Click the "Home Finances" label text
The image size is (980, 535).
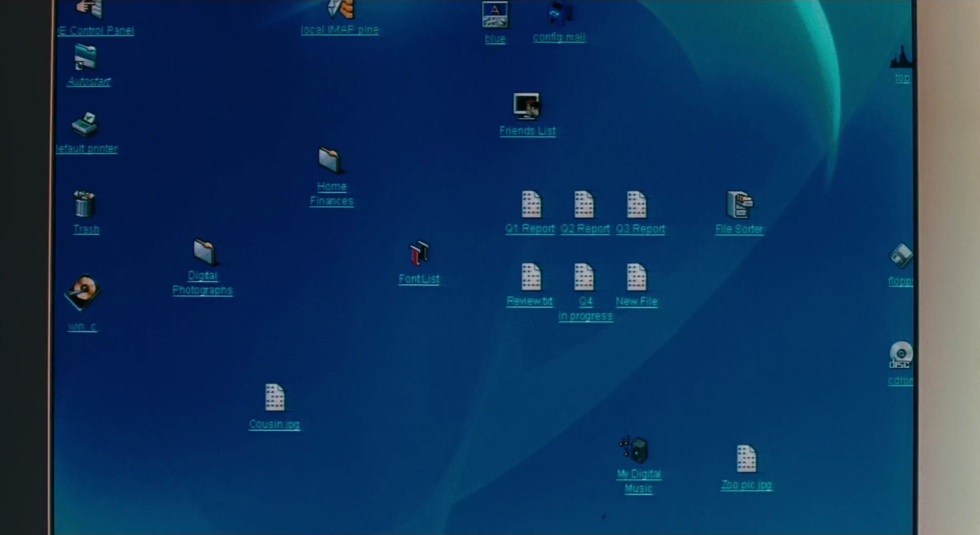coord(331,194)
